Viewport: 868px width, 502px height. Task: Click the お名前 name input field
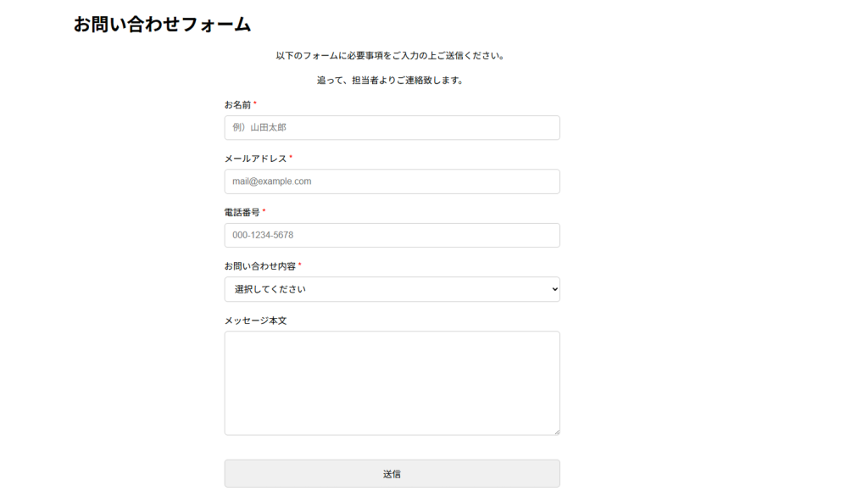[x=392, y=128]
